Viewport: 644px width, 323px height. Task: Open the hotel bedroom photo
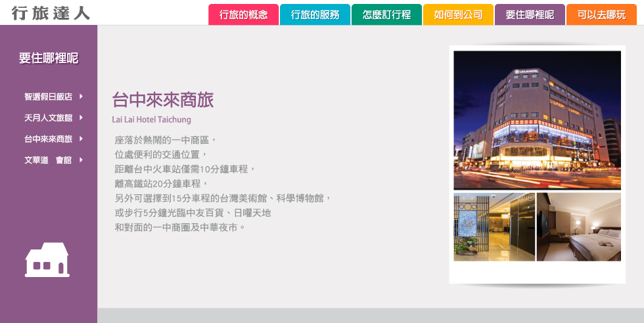[x=579, y=227]
